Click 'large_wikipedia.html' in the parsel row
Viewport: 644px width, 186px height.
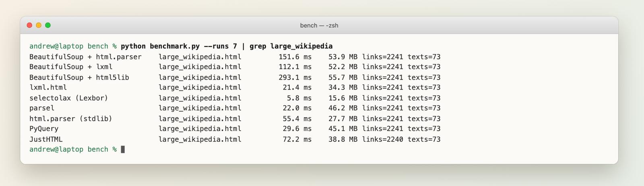(x=200, y=108)
